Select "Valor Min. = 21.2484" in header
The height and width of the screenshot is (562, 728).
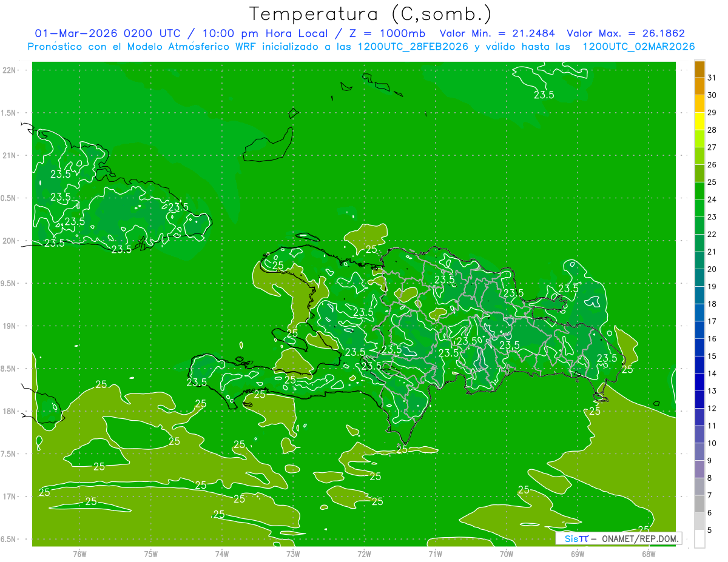click(x=497, y=33)
